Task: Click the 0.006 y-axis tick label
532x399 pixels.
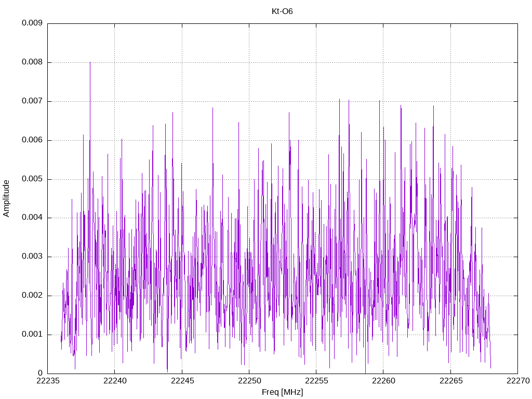Action: point(32,140)
